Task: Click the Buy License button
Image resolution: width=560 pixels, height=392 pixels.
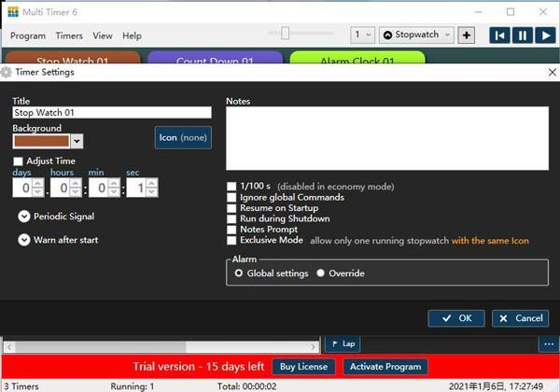Action: tap(304, 366)
